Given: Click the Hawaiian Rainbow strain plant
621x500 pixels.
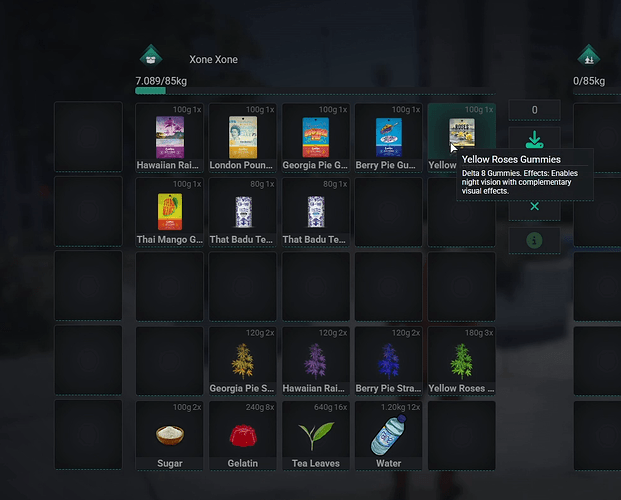Looking at the screenshot, I should (316, 361).
